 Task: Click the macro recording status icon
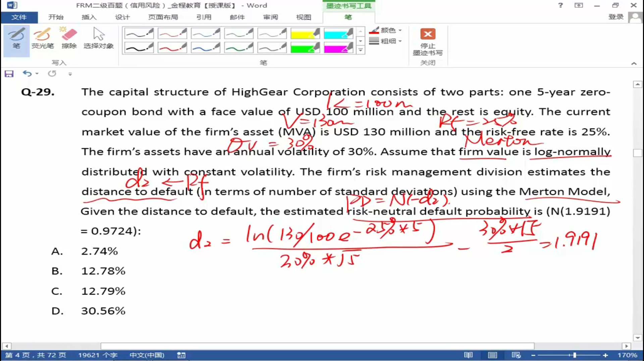tap(181, 355)
